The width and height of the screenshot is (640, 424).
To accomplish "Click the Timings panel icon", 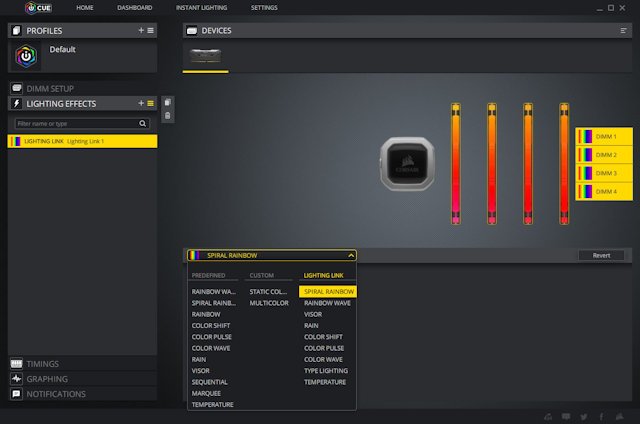I will pos(17,364).
